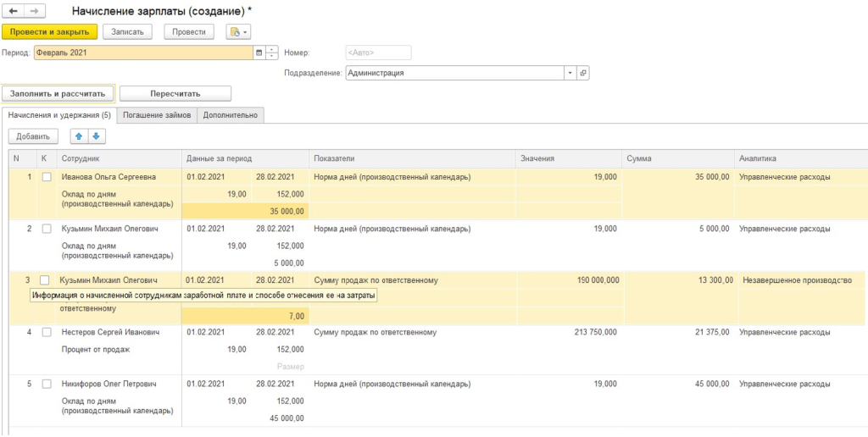Screen dimensions: 868x437
Task: Click the 7,00 highlighted cell
Action: 245,317
